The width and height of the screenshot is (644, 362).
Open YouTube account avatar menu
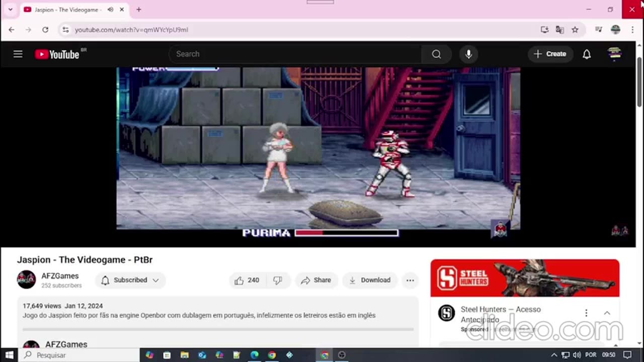pyautogui.click(x=615, y=54)
